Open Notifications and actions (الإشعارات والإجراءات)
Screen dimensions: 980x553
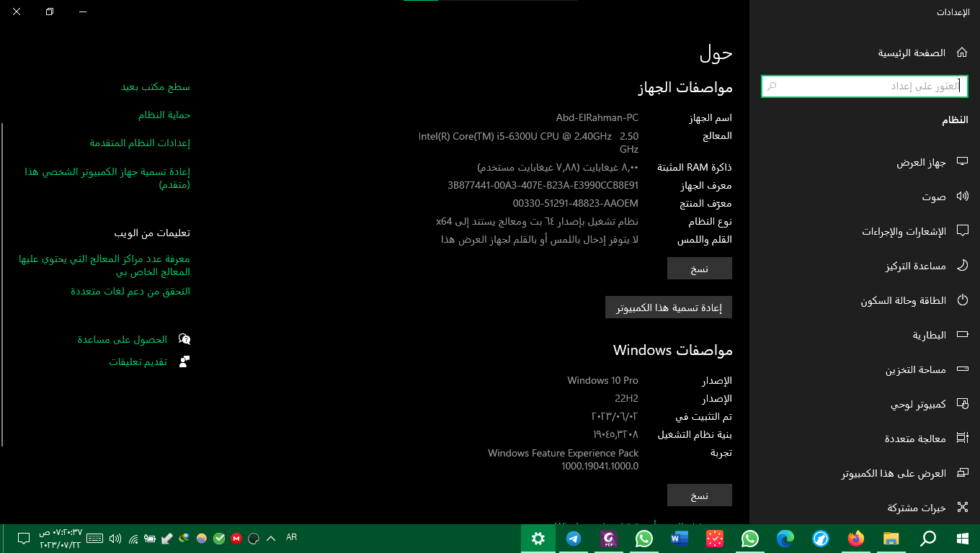click(x=865, y=231)
